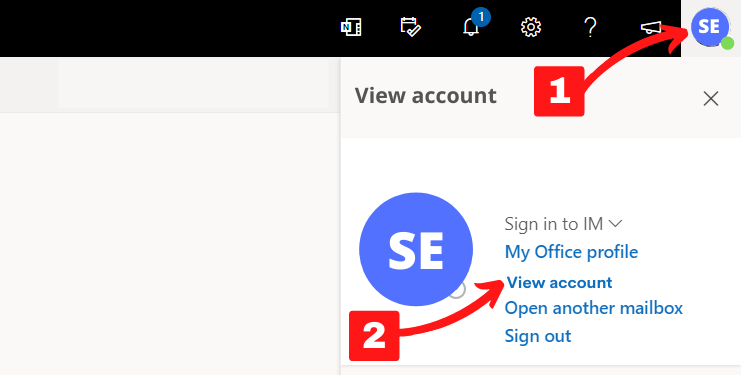741x375 pixels.
Task: Click the chevron beside Sign in to IM
Action: pyautogui.click(x=615, y=223)
